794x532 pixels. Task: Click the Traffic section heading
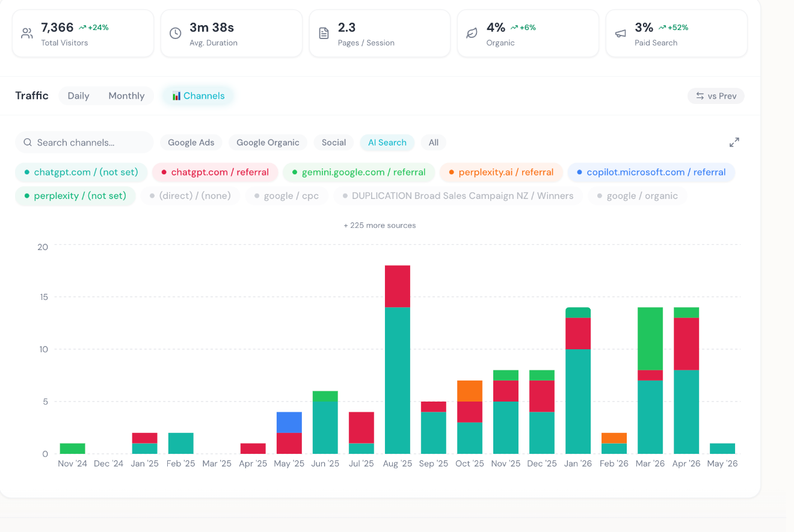(x=32, y=96)
